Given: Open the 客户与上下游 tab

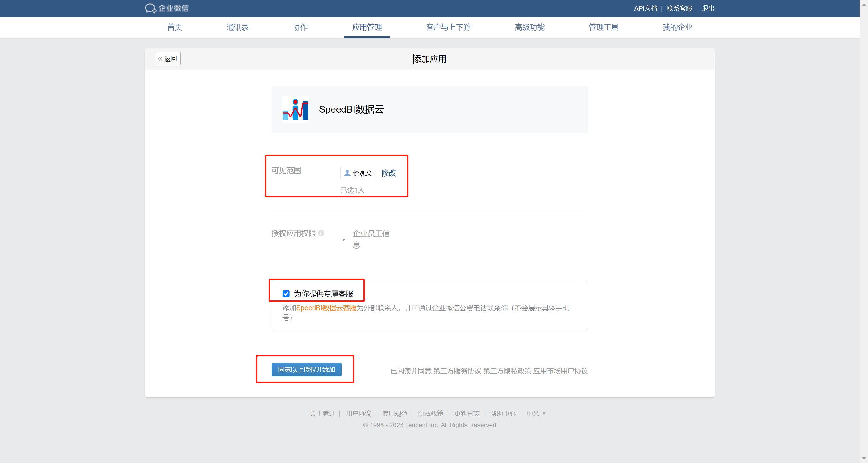Looking at the screenshot, I should [x=448, y=27].
